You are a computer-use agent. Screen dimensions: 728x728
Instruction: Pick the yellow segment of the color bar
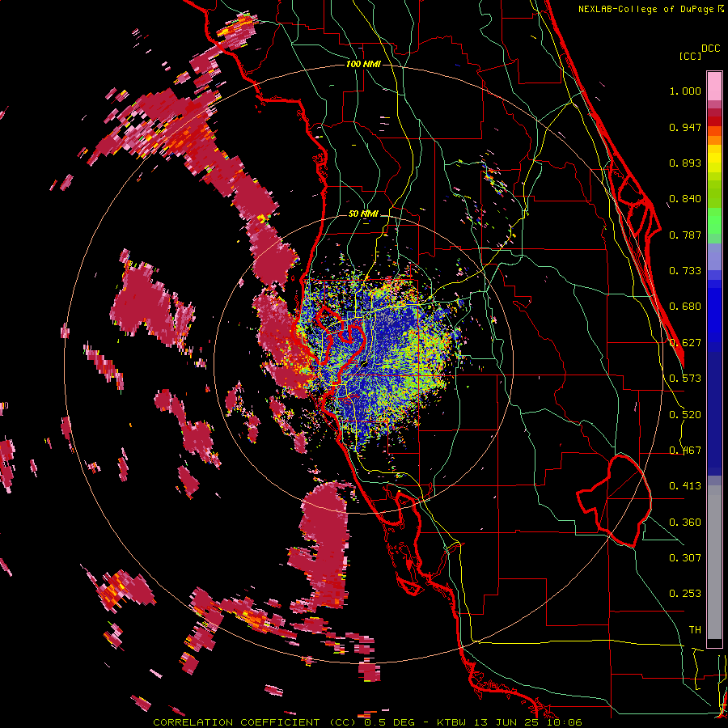coord(714,159)
